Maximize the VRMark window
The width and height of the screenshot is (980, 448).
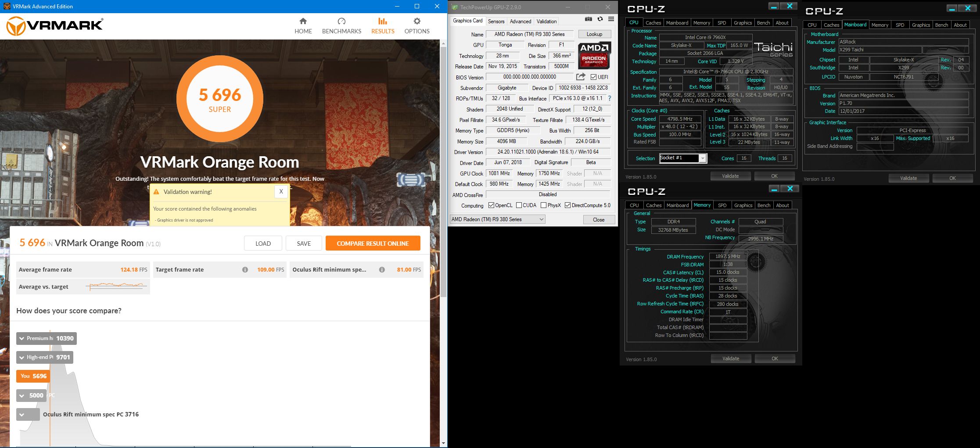[x=417, y=6]
